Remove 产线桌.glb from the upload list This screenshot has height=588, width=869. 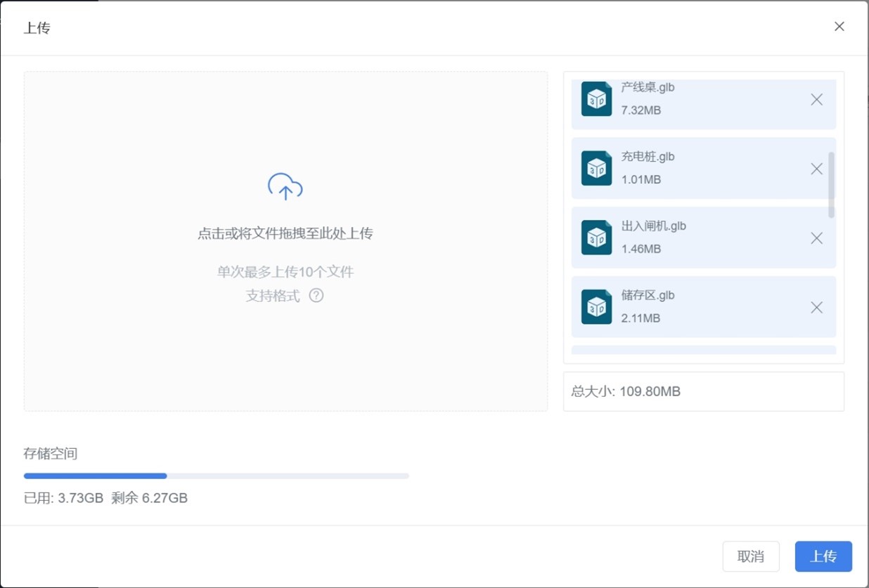click(816, 100)
